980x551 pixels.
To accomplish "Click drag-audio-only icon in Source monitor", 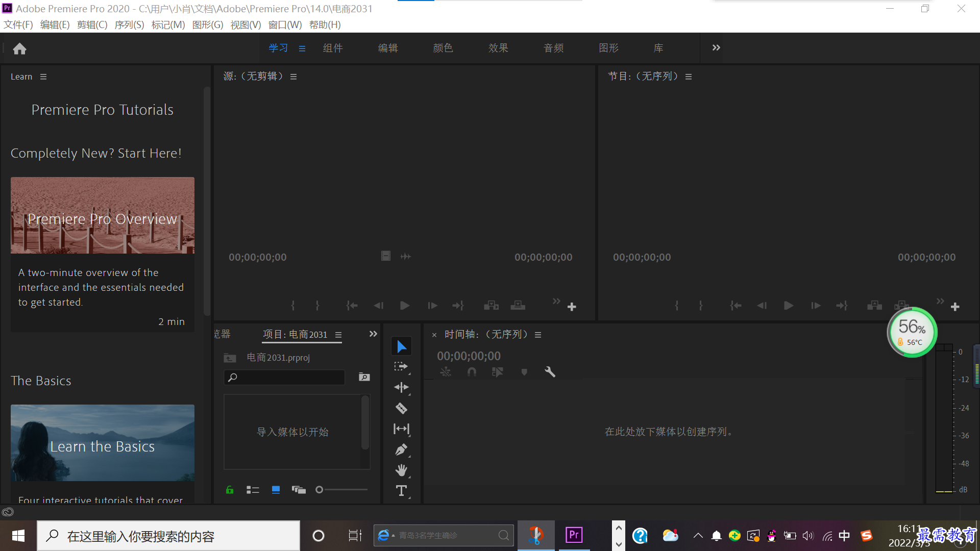I will click(x=406, y=256).
